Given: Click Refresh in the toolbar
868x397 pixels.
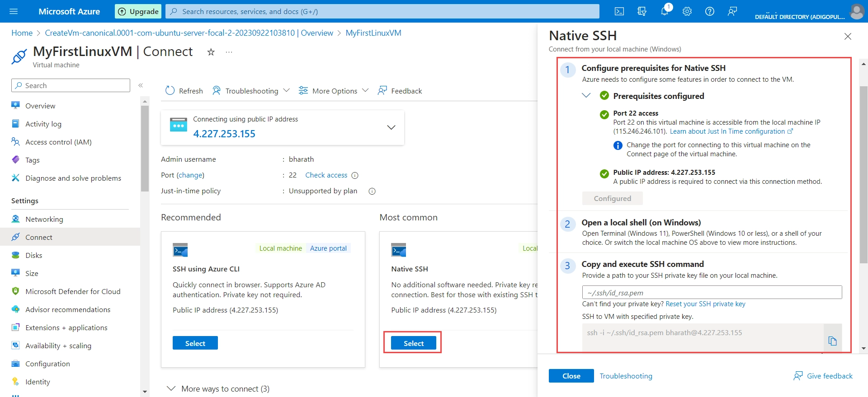Looking at the screenshot, I should (184, 91).
